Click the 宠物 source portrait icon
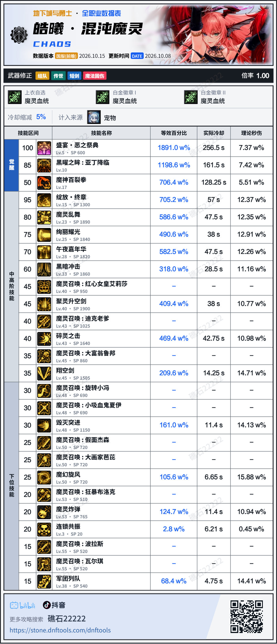The image size is (277, 644). pos(94,117)
